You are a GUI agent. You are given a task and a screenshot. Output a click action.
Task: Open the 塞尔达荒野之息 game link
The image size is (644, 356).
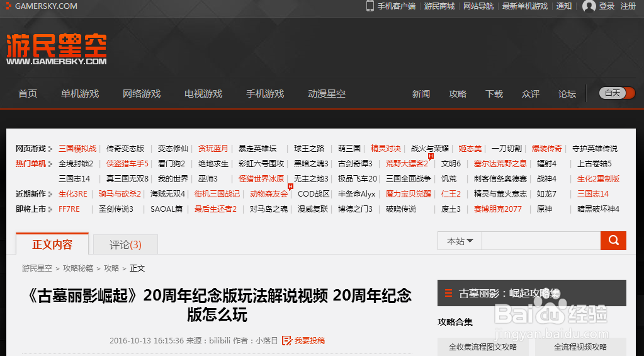pos(500,164)
